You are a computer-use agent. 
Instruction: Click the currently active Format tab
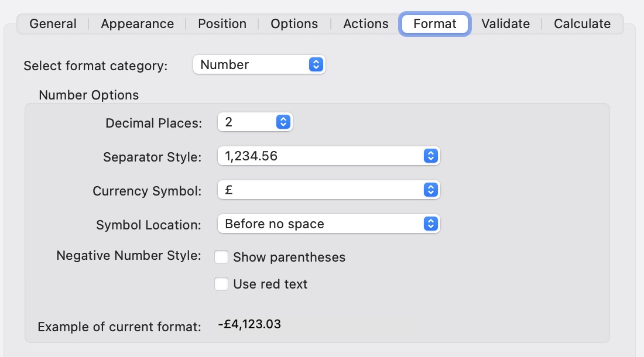(x=434, y=24)
